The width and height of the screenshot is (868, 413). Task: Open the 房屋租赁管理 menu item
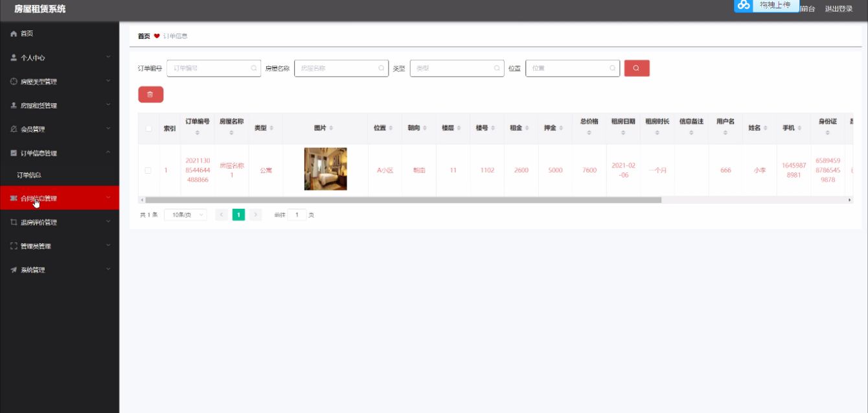tap(60, 105)
